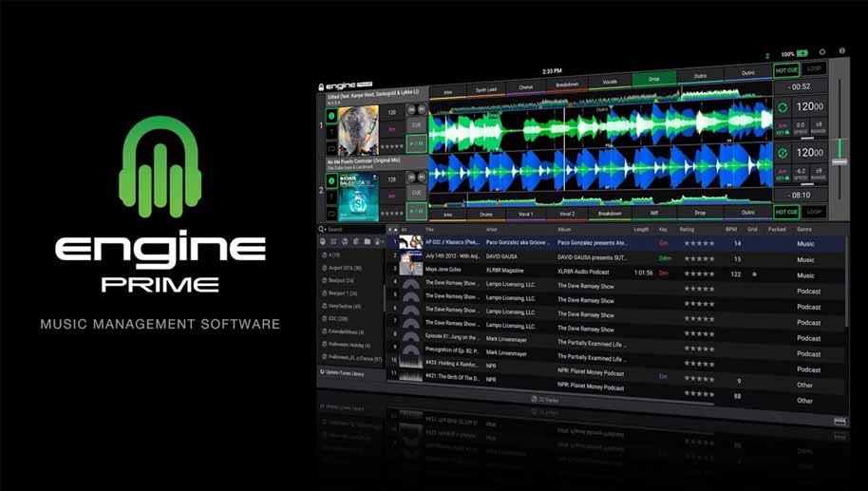Sort the track list by Genre column

point(804,229)
